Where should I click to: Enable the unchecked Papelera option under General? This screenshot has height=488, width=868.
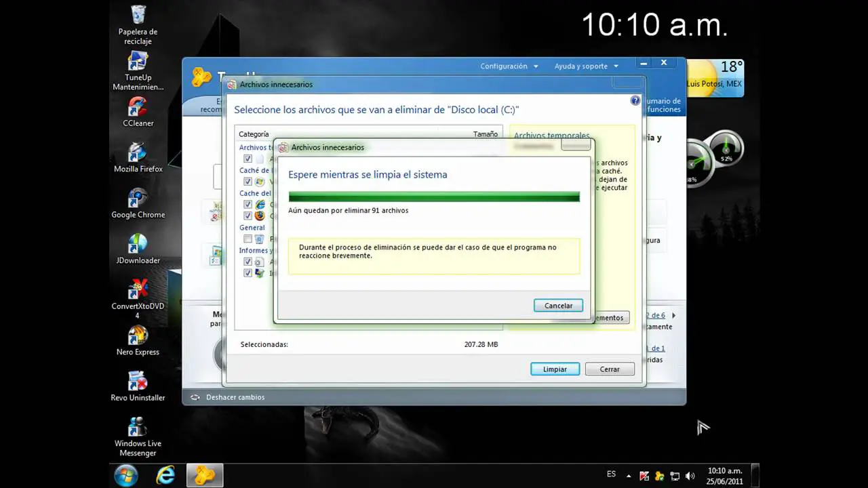[248, 239]
